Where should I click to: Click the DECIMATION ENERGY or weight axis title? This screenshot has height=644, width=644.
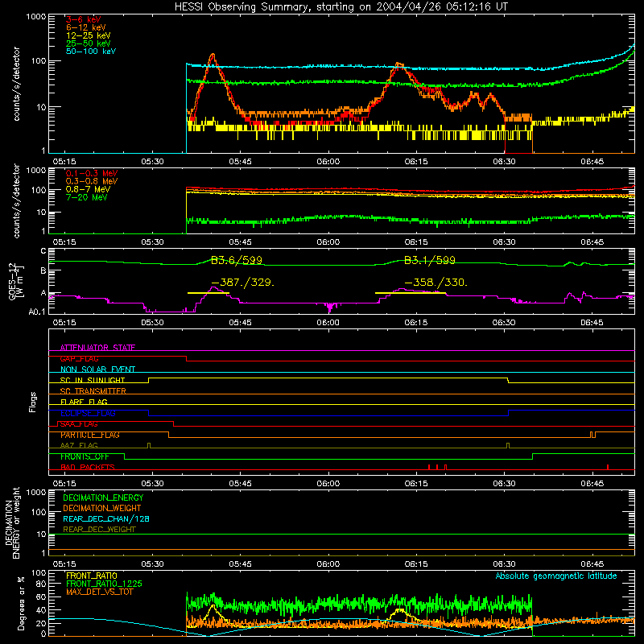tap(12, 523)
